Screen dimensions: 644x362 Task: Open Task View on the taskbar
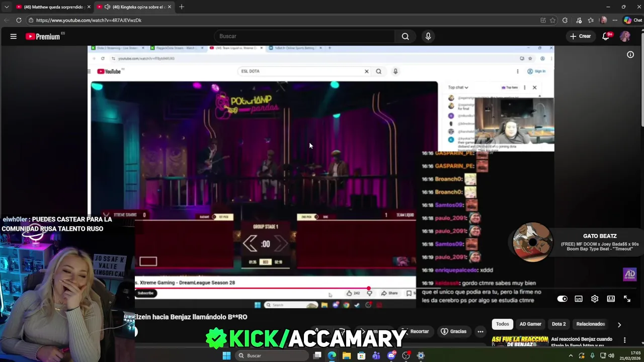317,355
